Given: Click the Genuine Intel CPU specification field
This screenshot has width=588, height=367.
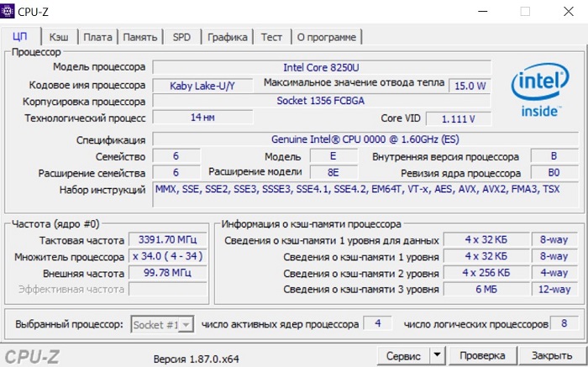Looking at the screenshot, I should coord(365,139).
